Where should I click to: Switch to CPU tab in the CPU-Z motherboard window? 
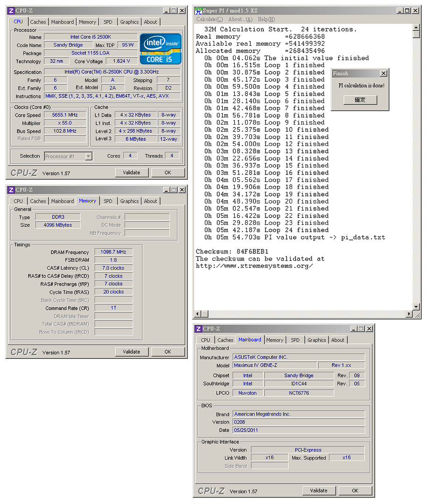[x=205, y=340]
